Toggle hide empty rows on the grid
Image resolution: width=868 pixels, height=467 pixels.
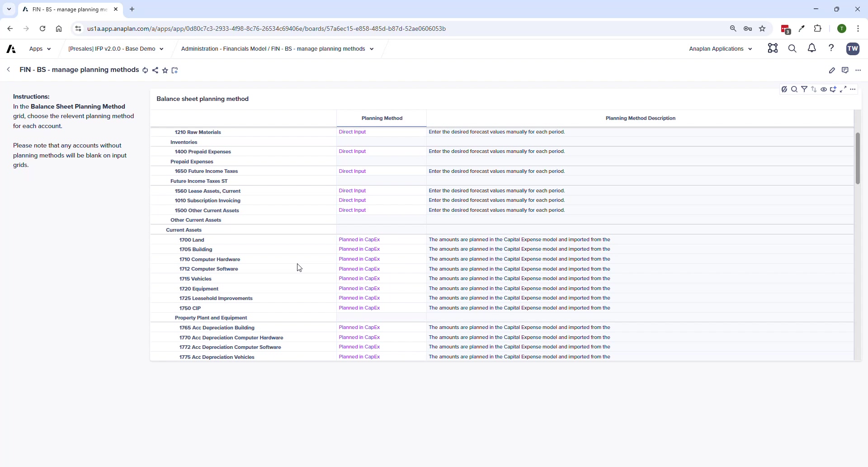784,89
